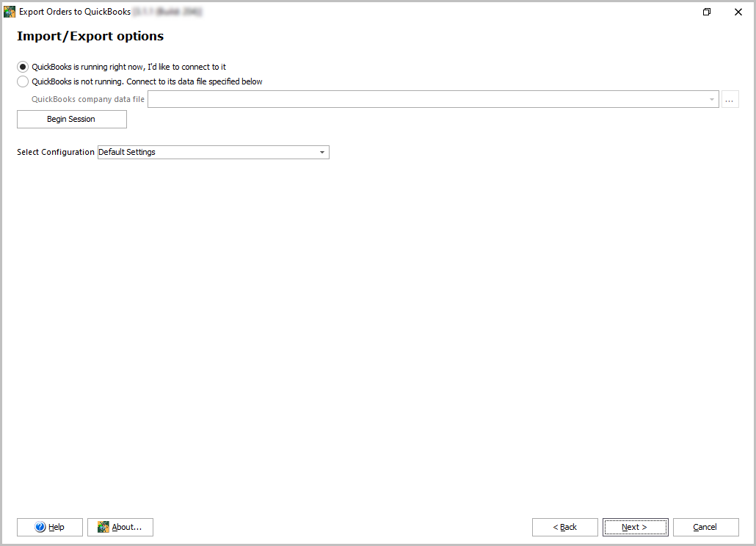
Task: Click the 'QuickBooks company data file' label
Action: coord(88,99)
